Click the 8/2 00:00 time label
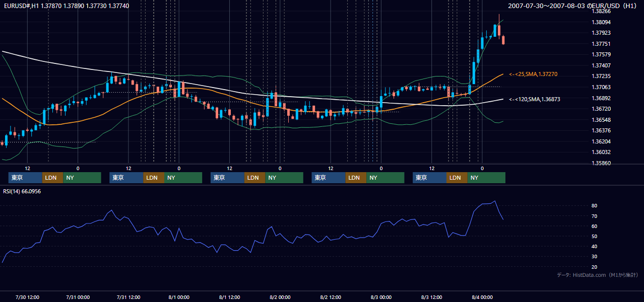 tap(280, 297)
